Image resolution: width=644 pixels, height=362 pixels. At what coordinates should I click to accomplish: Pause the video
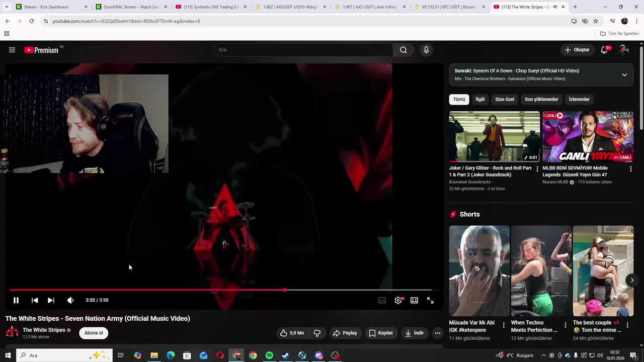pyautogui.click(x=16, y=300)
